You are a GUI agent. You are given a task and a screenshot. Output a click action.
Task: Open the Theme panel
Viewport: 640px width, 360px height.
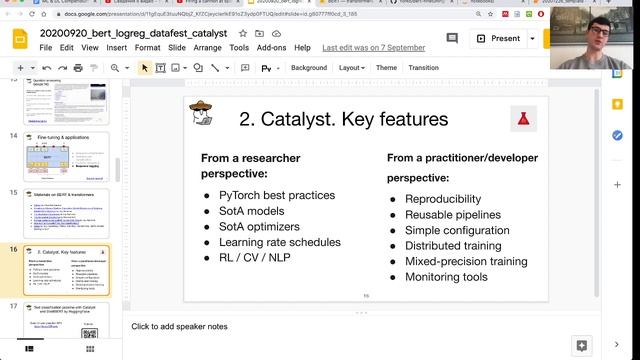(x=386, y=68)
